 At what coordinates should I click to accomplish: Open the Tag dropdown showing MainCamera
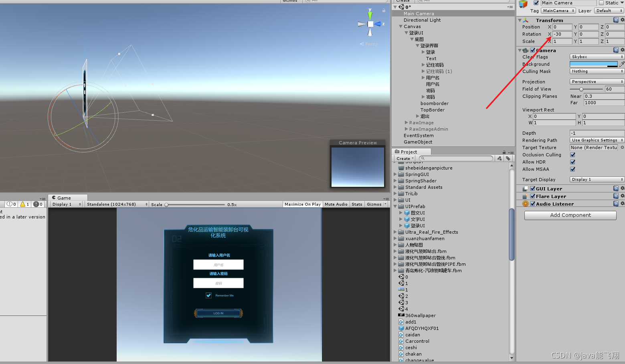[558, 10]
